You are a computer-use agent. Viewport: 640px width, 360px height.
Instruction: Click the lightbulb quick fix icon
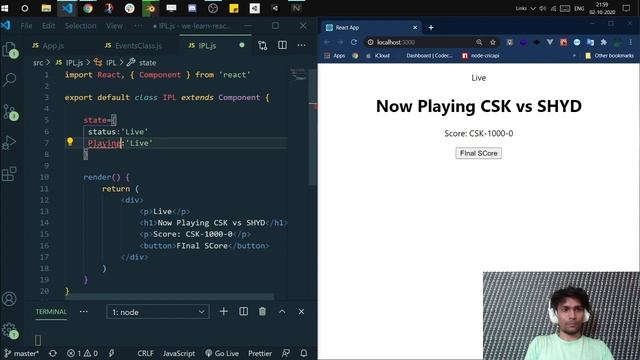click(x=70, y=142)
